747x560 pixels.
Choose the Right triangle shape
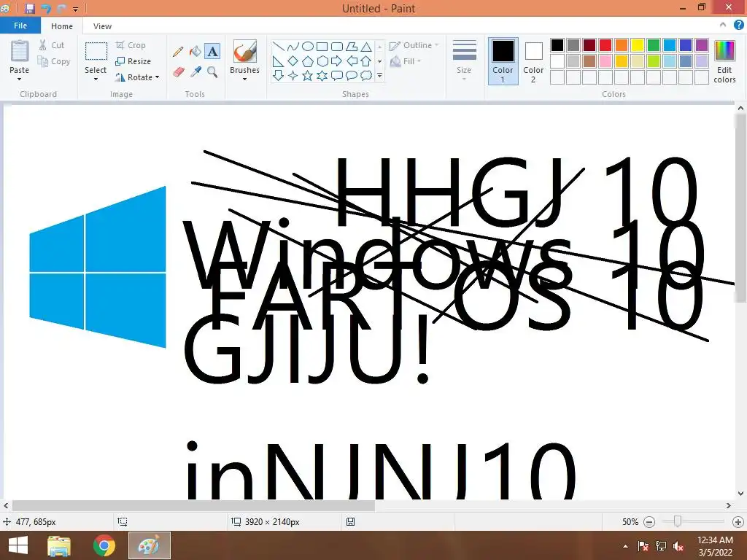[x=278, y=61]
